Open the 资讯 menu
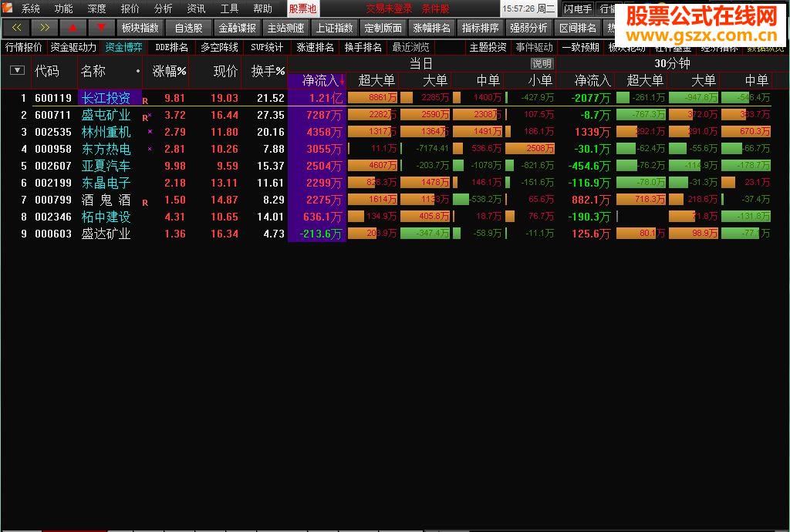The width and height of the screenshot is (790, 532). 196,8
